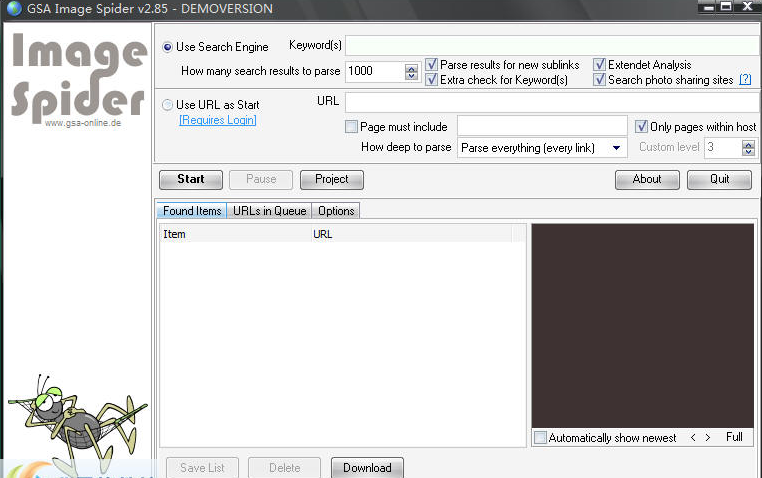
Task: Open the Project button
Action: (332, 179)
